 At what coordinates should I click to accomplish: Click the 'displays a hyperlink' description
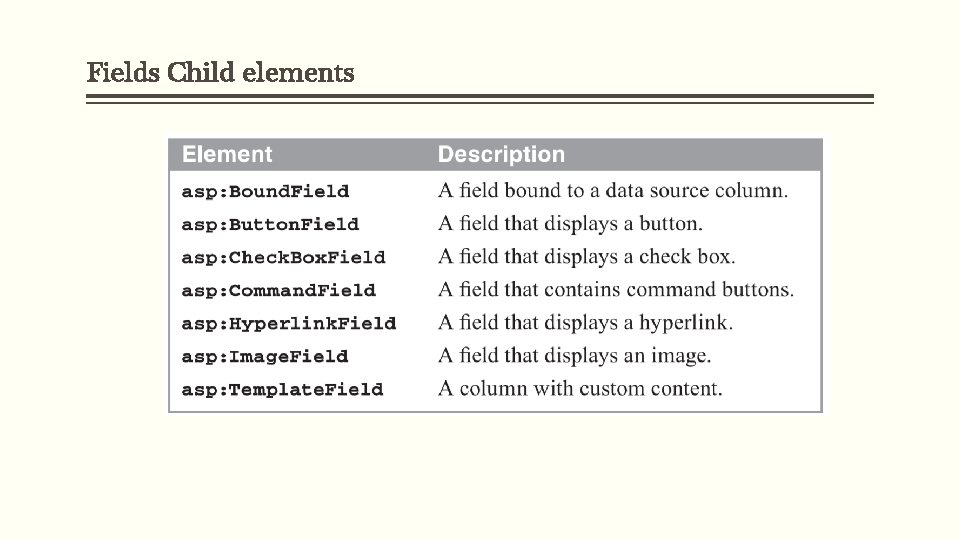point(585,322)
